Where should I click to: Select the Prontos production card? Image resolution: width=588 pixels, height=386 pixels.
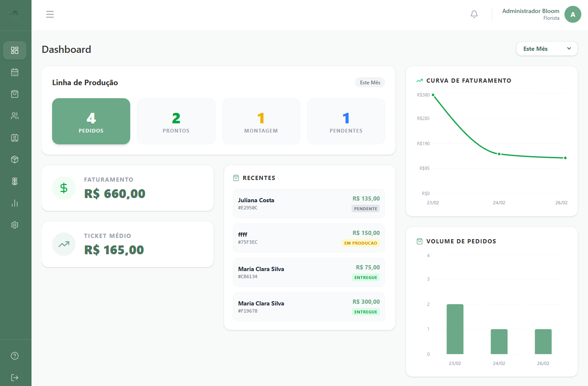176,121
